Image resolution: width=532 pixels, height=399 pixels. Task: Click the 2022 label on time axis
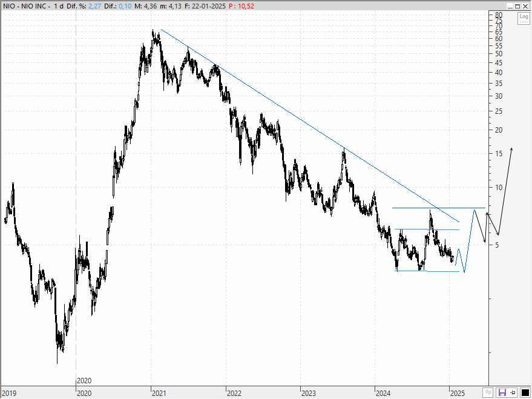(234, 394)
